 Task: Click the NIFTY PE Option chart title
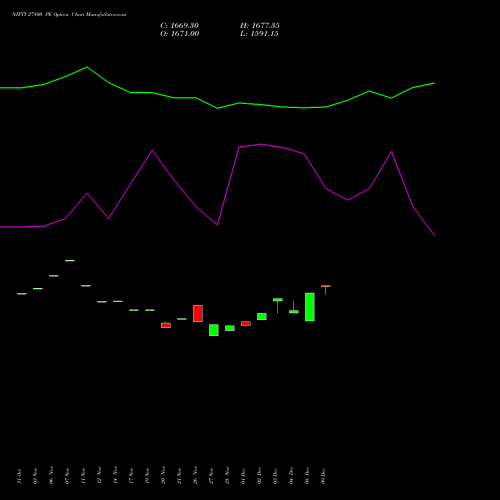69,15
